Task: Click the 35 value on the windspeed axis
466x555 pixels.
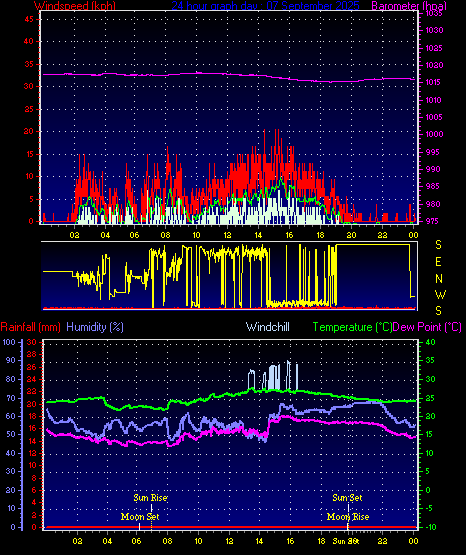Action: [29, 64]
